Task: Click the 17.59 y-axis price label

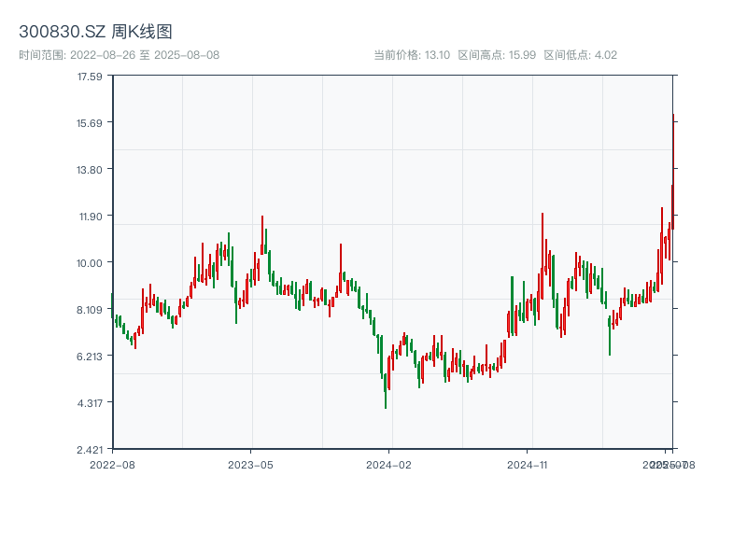Action: coord(90,77)
